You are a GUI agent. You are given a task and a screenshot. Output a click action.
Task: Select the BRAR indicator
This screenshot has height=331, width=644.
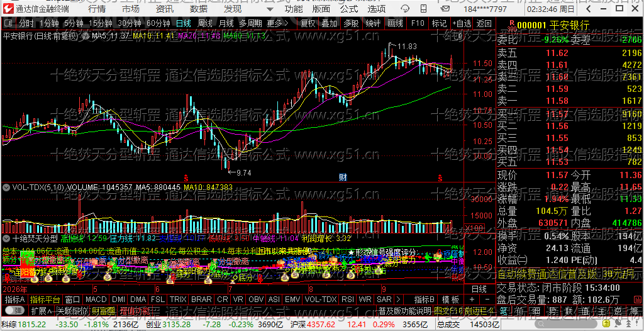pyautogui.click(x=201, y=299)
